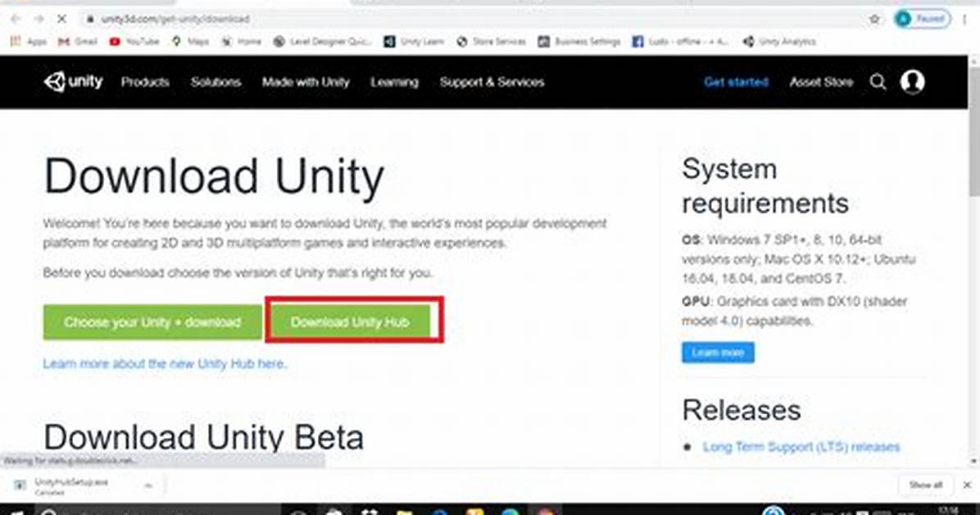This screenshot has width=980, height=515.
Task: Close the downloads bar
Action: tap(967, 485)
